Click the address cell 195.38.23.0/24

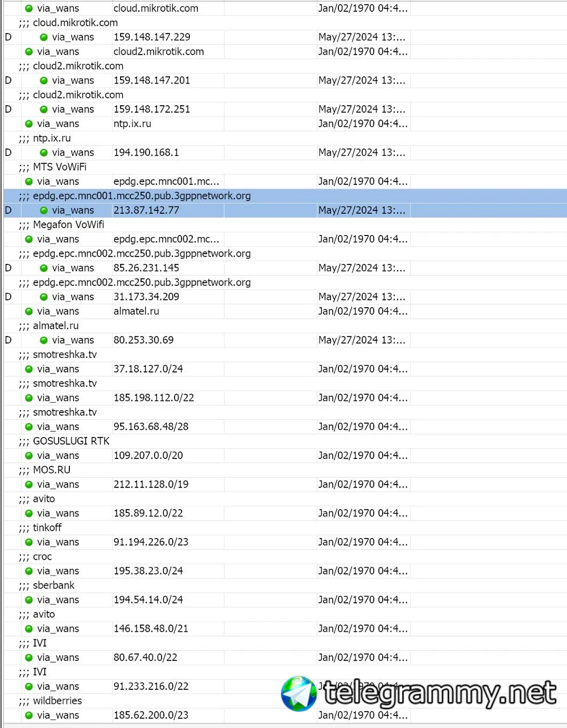pyautogui.click(x=148, y=571)
